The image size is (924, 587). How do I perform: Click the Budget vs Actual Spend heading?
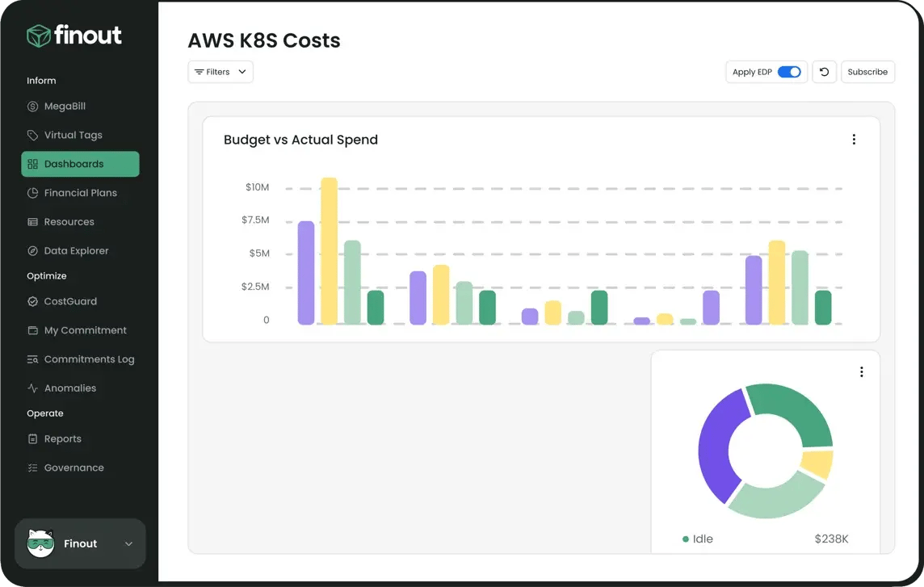[300, 140]
